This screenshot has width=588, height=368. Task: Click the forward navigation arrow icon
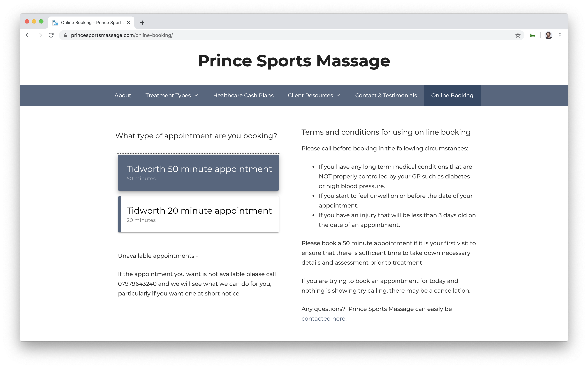coord(39,35)
